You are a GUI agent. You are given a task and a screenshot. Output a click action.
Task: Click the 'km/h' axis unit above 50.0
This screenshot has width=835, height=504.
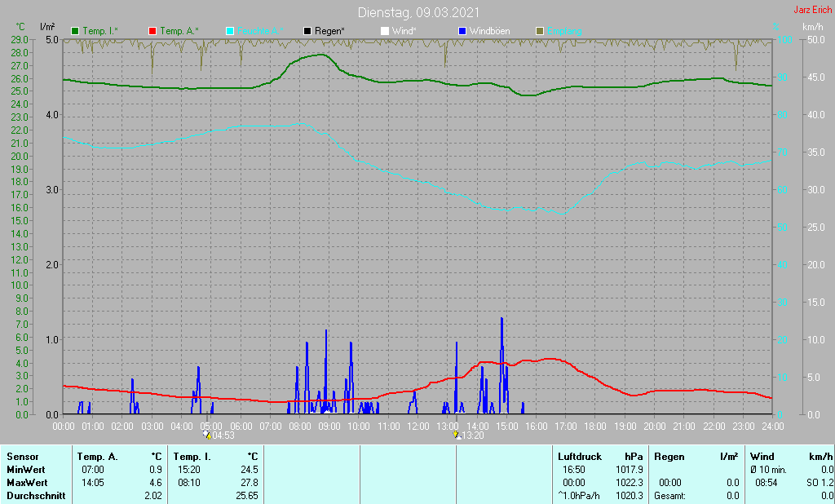pyautogui.click(x=813, y=27)
